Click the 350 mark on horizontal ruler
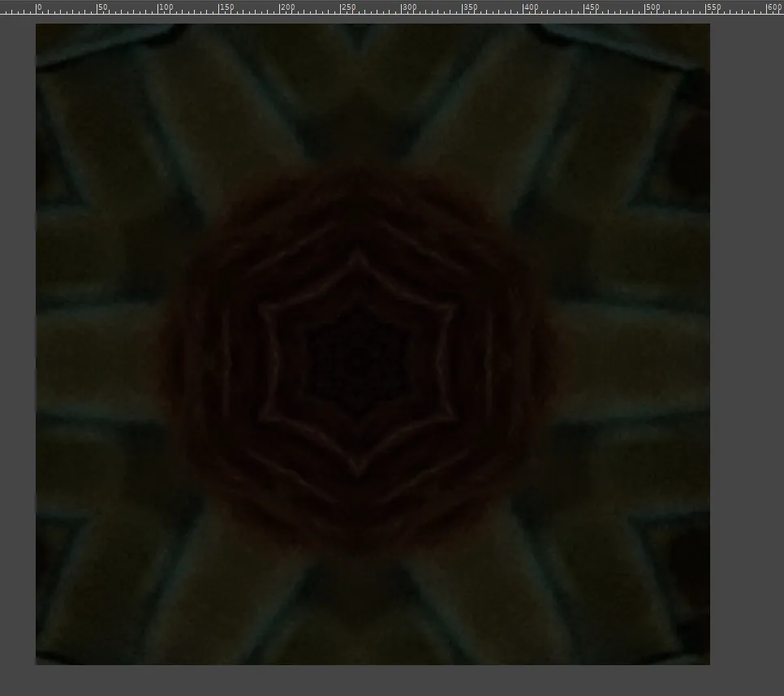 click(470, 7)
